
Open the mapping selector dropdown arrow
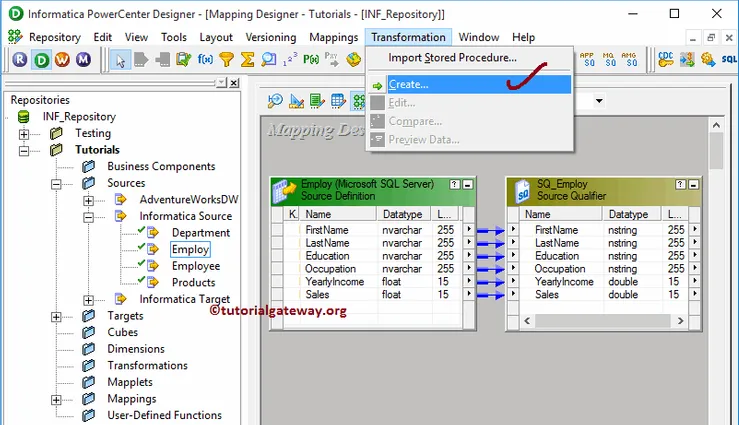click(599, 100)
